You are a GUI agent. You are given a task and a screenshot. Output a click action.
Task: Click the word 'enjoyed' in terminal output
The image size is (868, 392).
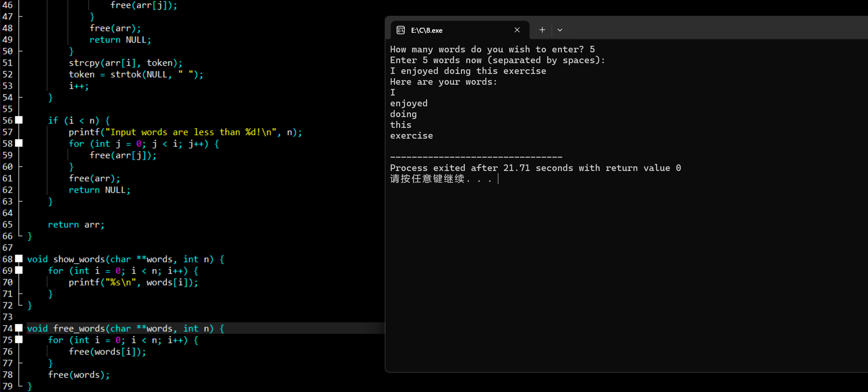(x=409, y=103)
